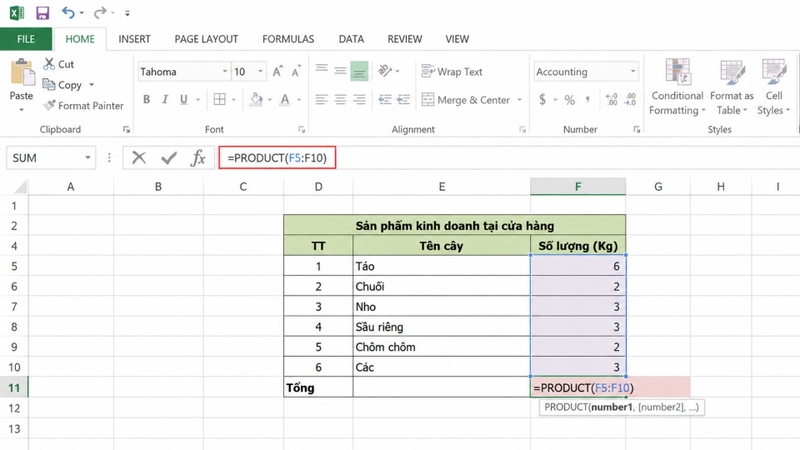This screenshot has width=800, height=450.
Task: Toggle Underline formatting
Action: (183, 99)
